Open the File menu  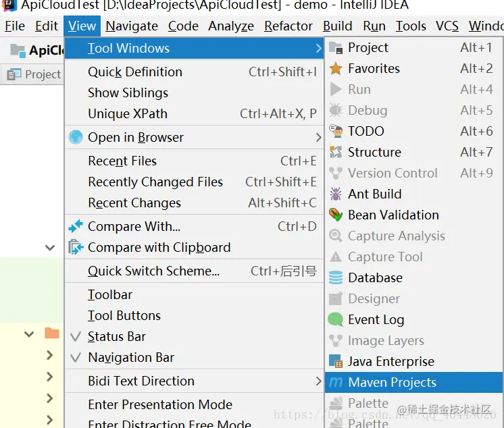[x=15, y=26]
